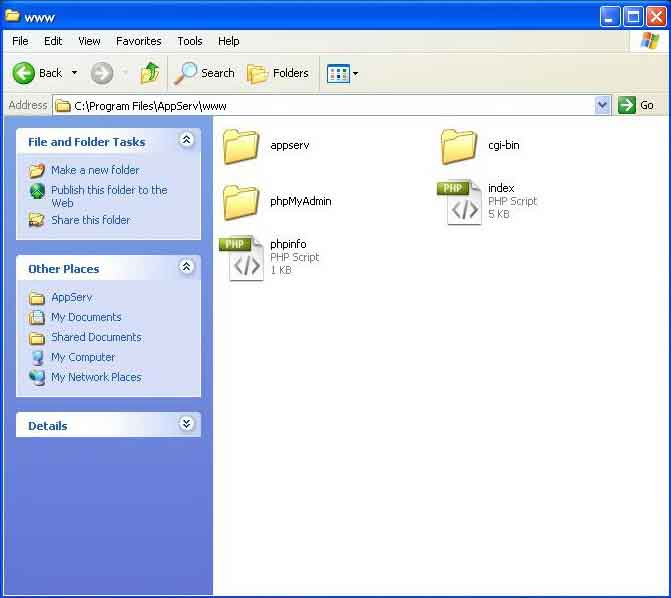The height and width of the screenshot is (598, 671).
Task: Toggle the Folders pane button
Action: tap(278, 73)
